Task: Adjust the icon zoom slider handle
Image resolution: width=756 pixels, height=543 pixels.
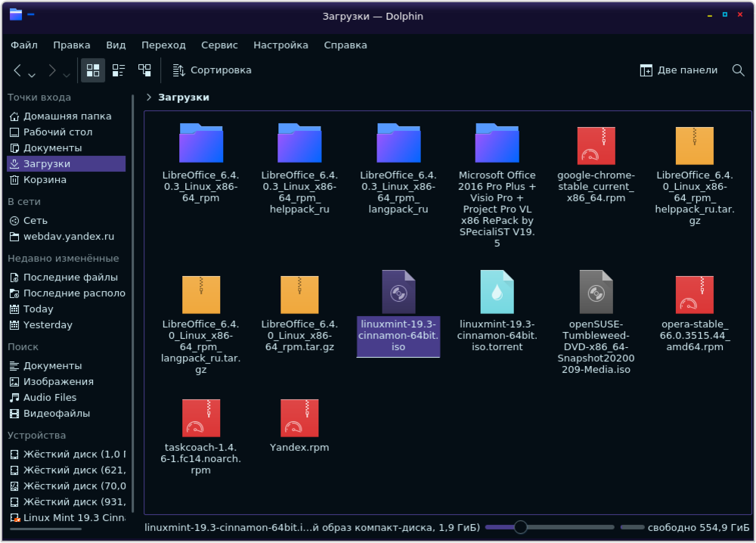Action: click(x=520, y=527)
